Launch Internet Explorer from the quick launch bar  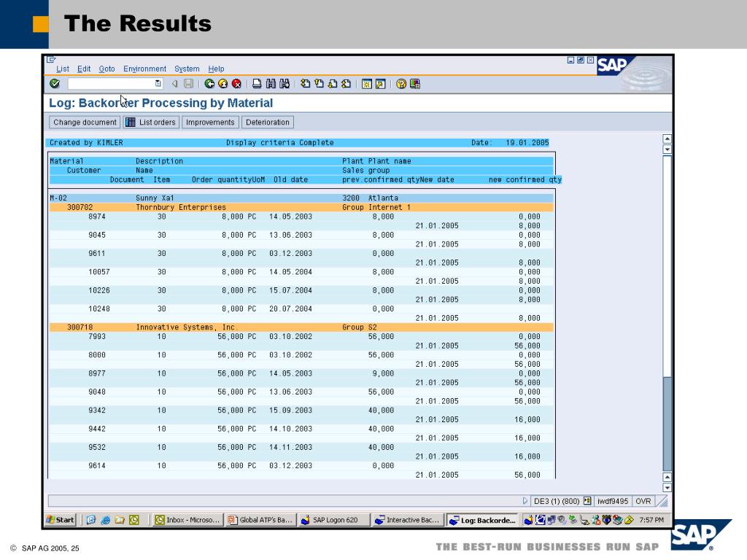click(105, 520)
